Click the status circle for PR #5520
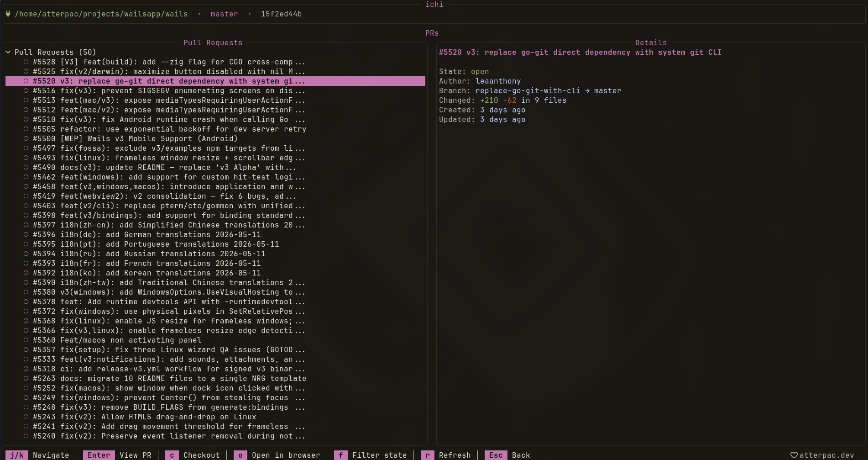868x460 pixels. (x=26, y=81)
